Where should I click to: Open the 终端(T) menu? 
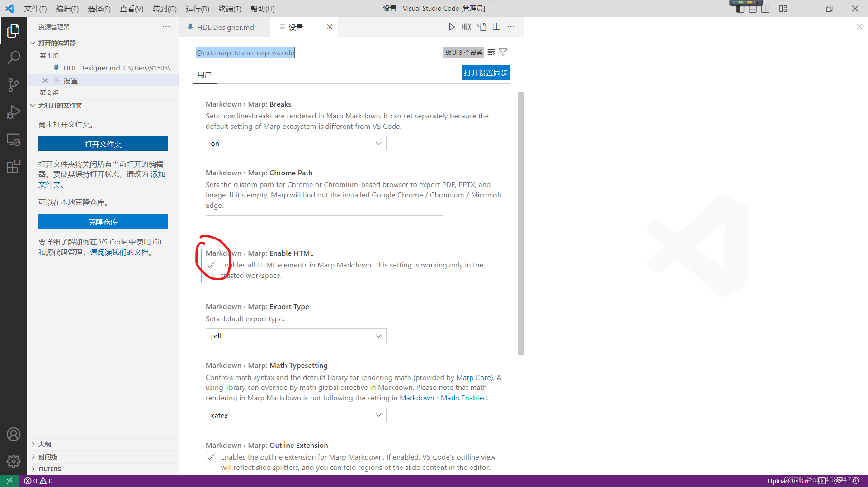click(x=230, y=9)
